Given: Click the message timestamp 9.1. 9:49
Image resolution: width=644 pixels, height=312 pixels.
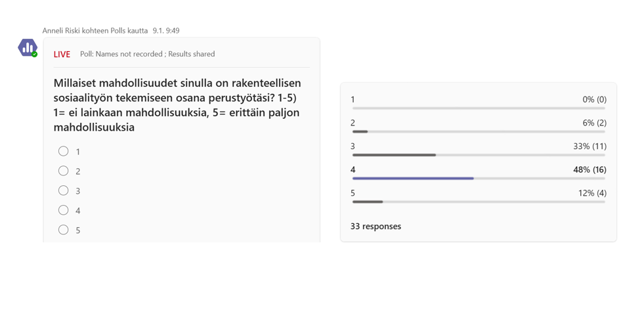Looking at the screenshot, I should pos(166,30).
